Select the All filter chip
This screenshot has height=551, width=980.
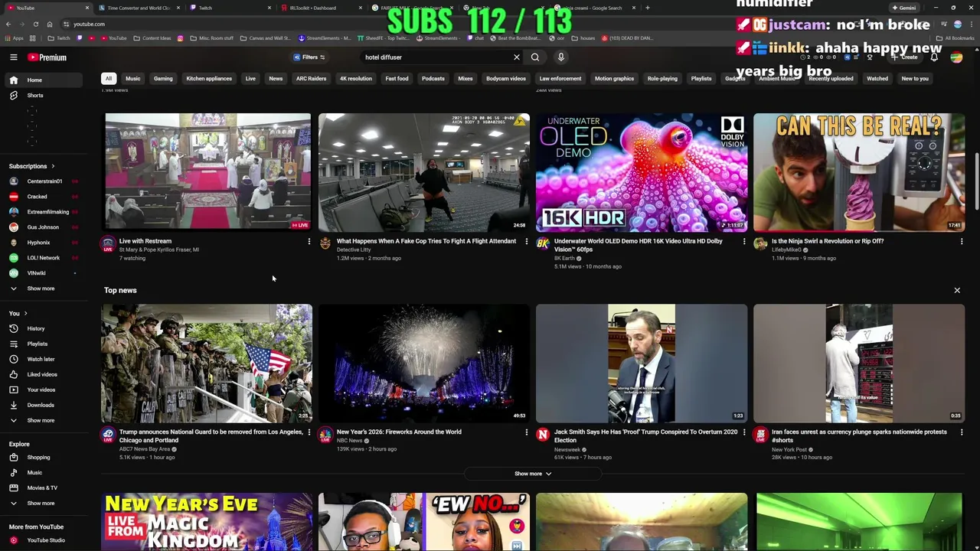click(x=109, y=78)
